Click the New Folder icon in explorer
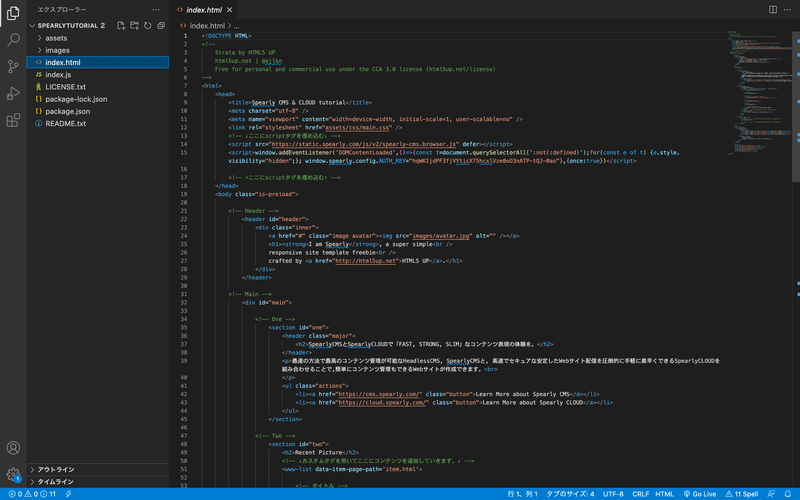The image size is (800, 500). coord(134,26)
